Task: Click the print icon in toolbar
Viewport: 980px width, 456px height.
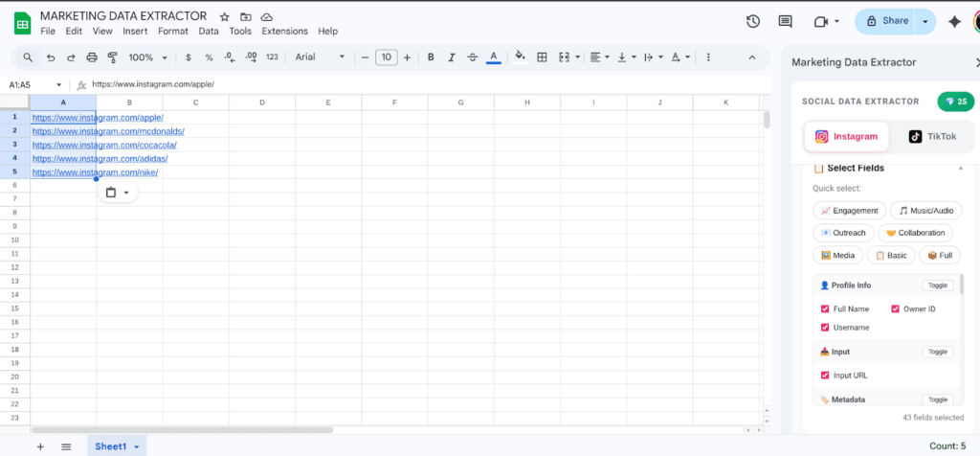Action: 92,57
